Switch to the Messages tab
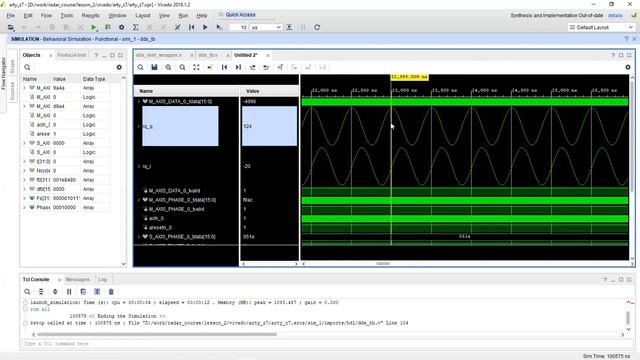Screen dimensions: 640x360 pos(78,280)
